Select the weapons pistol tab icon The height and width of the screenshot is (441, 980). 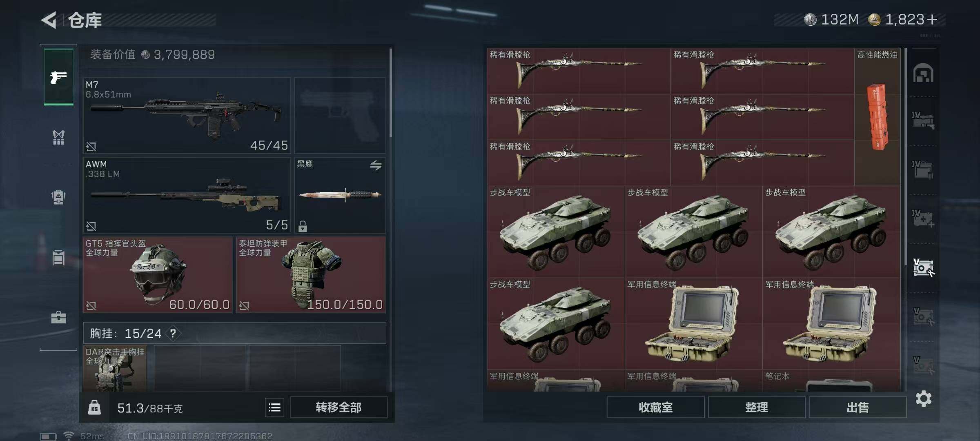[58, 77]
